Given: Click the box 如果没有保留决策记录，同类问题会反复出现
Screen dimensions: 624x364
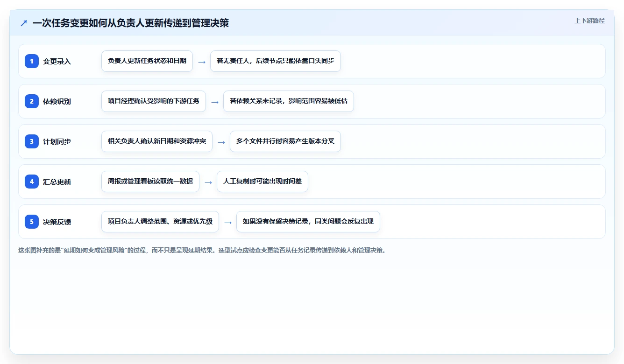Looking at the screenshot, I should pos(308,222).
